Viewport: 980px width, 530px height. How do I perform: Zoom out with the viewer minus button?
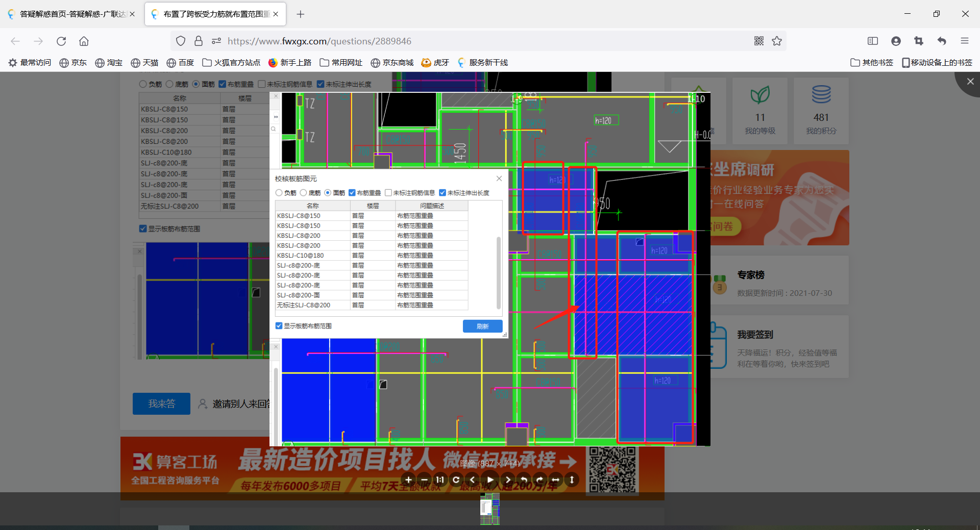point(424,479)
